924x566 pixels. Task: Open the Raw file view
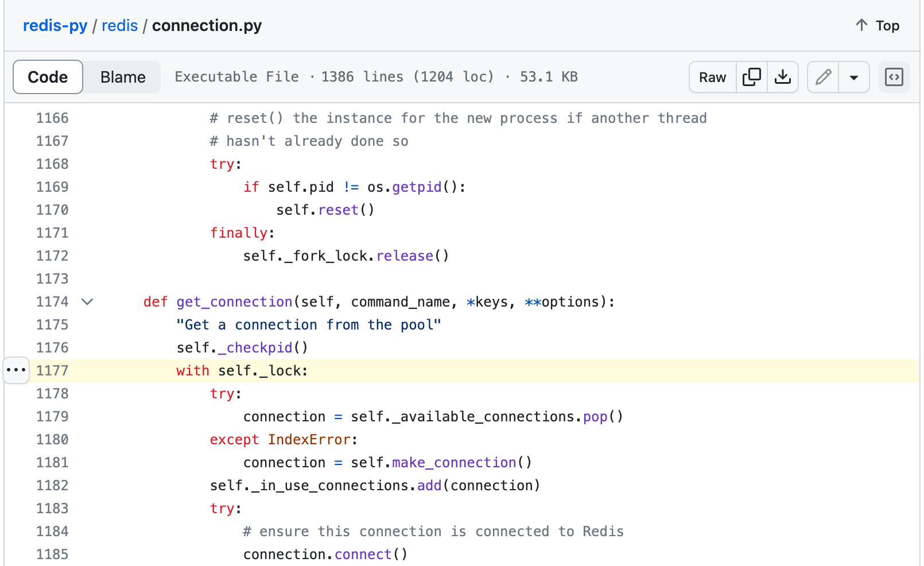coord(712,77)
